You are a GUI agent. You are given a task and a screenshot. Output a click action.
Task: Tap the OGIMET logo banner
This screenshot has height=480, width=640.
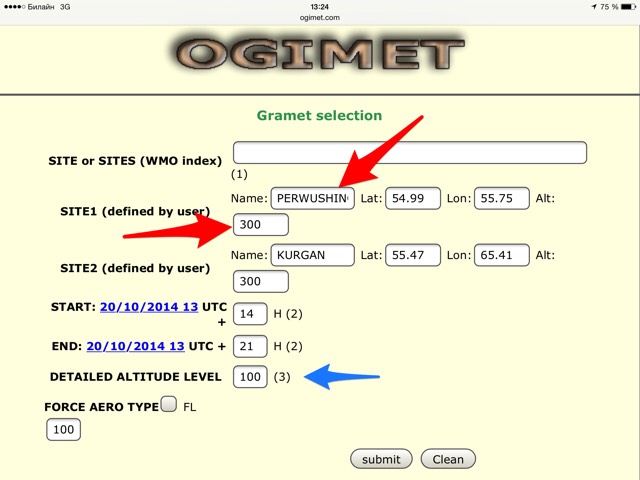click(x=320, y=54)
